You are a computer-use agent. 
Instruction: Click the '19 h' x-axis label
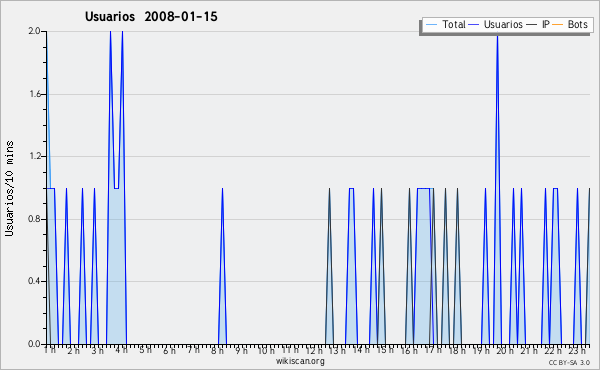click(481, 350)
